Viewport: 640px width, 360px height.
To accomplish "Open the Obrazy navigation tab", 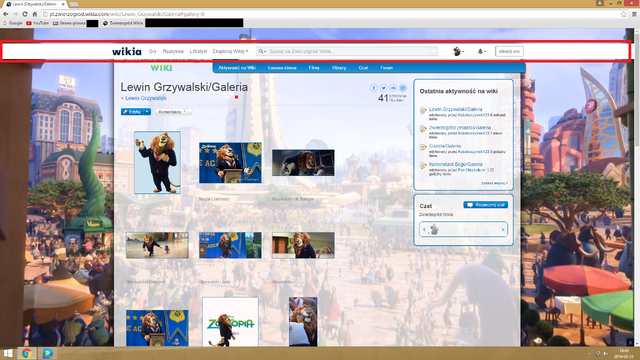I will point(339,68).
